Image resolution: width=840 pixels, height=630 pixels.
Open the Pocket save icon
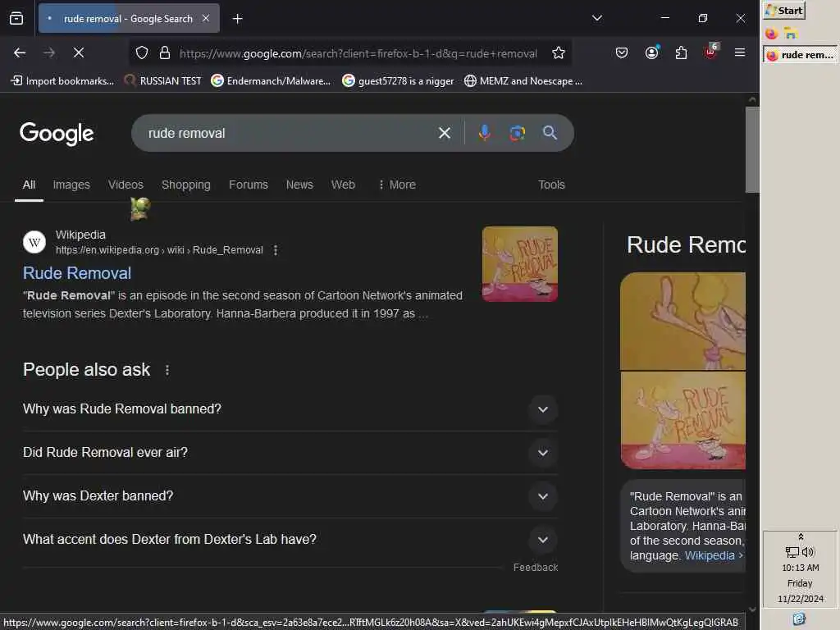click(x=622, y=52)
